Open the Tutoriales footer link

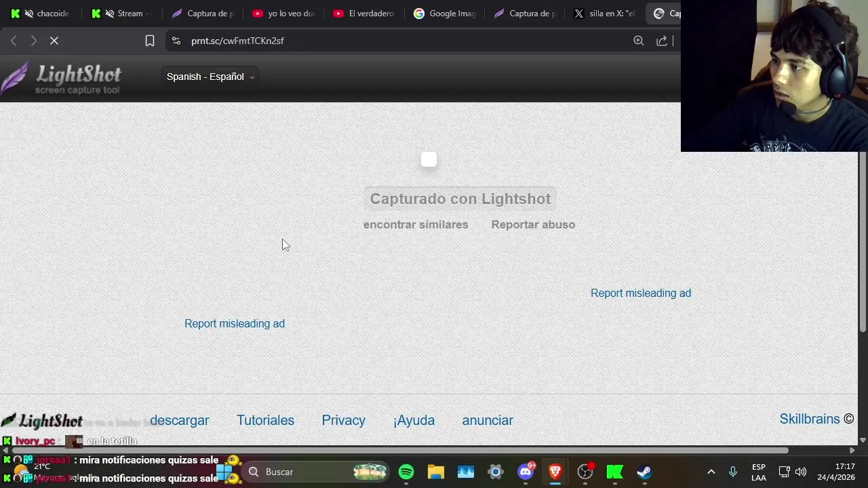pos(265,420)
